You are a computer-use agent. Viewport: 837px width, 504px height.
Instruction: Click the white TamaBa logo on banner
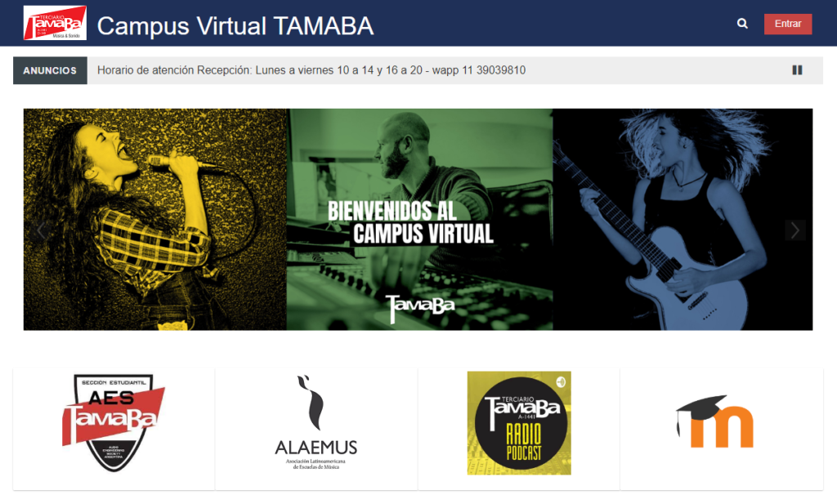pyautogui.click(x=420, y=308)
